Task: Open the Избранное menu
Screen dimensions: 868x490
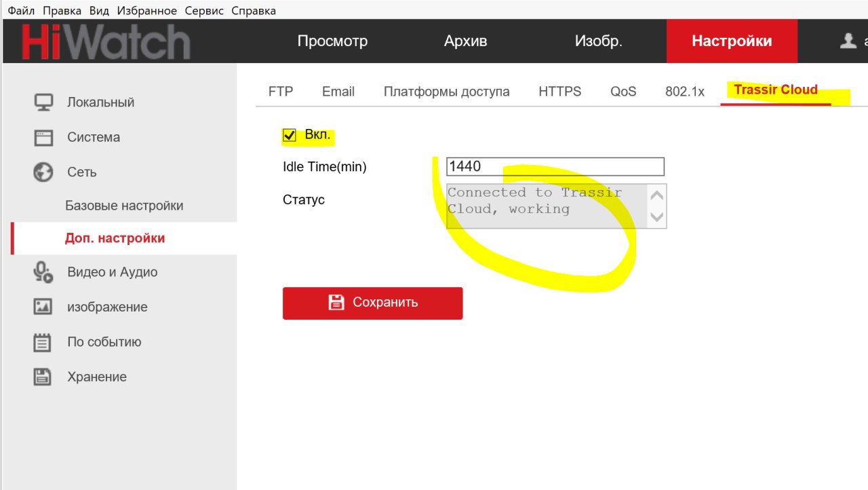Action: (x=146, y=11)
